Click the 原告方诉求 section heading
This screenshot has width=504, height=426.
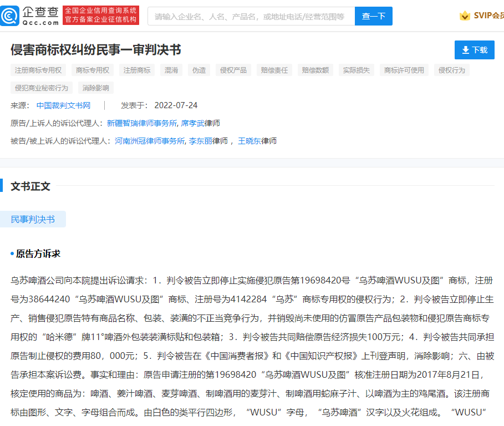(38, 253)
